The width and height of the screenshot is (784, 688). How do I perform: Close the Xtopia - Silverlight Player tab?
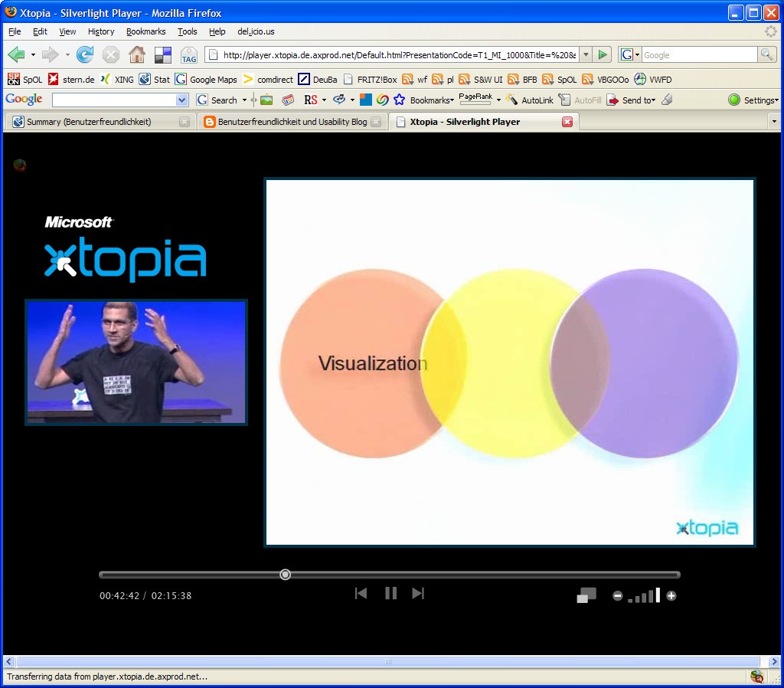[567, 122]
